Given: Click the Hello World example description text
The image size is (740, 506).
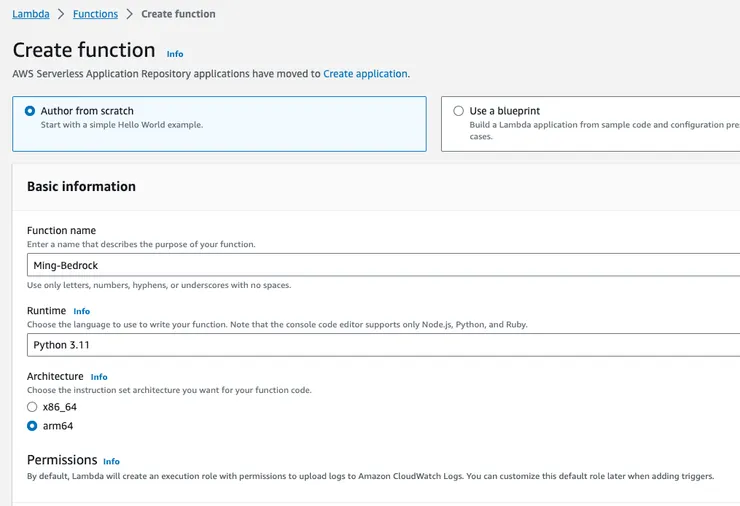Looking at the screenshot, I should 121,125.
